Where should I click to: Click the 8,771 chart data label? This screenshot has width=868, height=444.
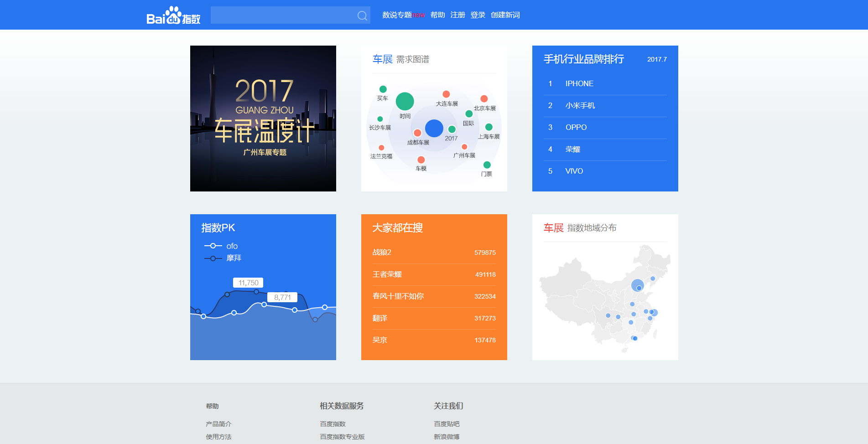[x=282, y=297]
